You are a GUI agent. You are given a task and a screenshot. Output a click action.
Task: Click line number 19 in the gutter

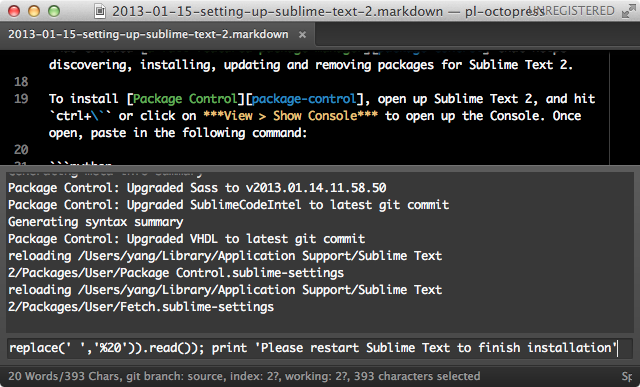[x=21, y=99]
